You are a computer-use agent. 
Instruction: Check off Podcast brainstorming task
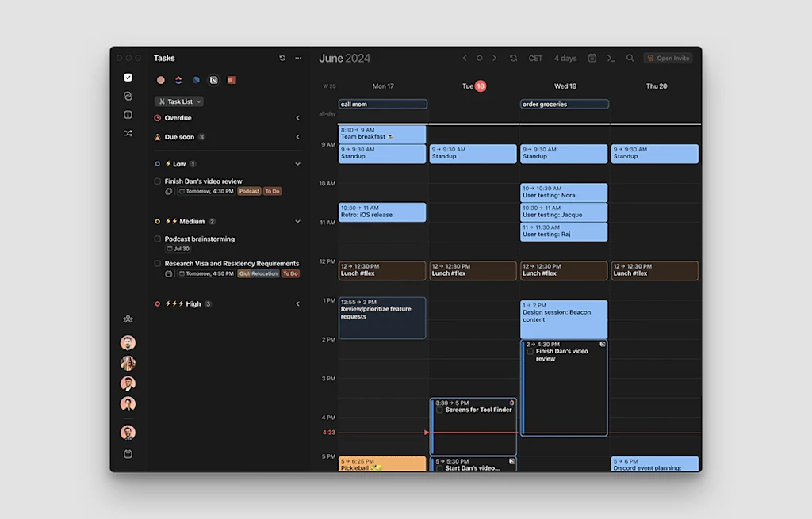click(158, 239)
